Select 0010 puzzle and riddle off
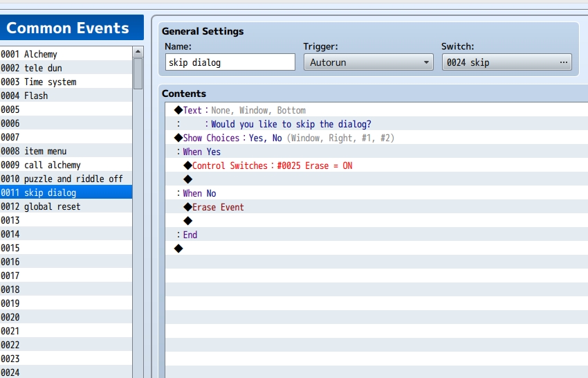 pos(66,179)
